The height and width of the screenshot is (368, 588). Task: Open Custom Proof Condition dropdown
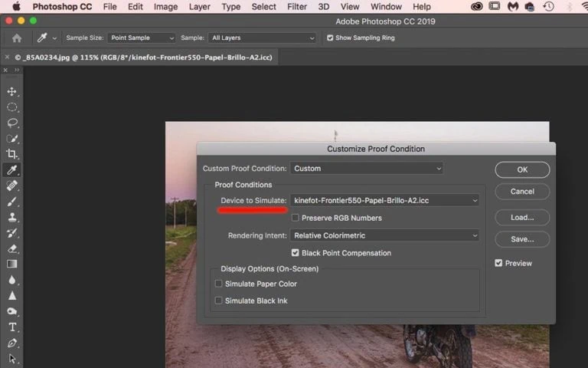(367, 169)
